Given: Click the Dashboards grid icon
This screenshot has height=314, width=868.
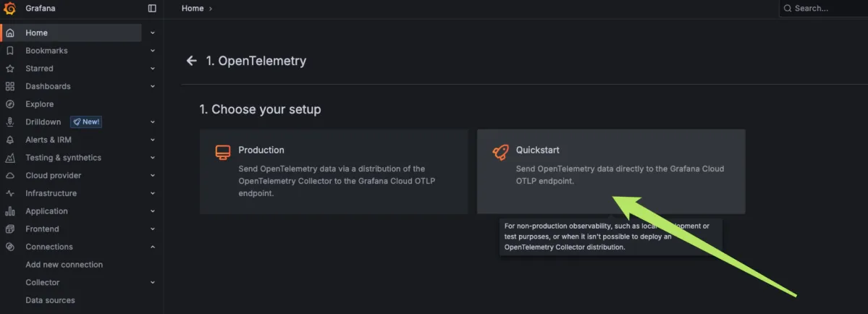Looking at the screenshot, I should pyautogui.click(x=10, y=86).
